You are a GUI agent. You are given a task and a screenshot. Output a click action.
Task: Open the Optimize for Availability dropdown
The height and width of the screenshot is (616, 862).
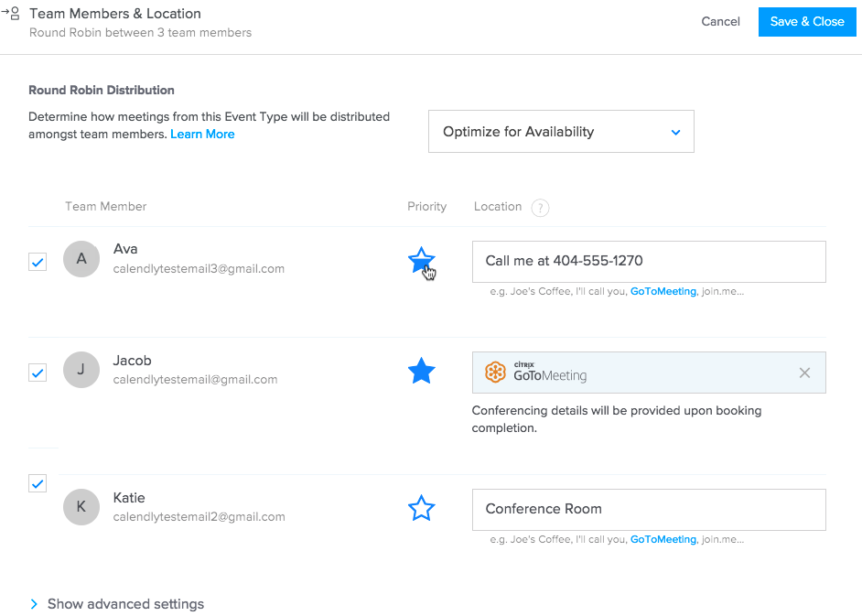(561, 132)
